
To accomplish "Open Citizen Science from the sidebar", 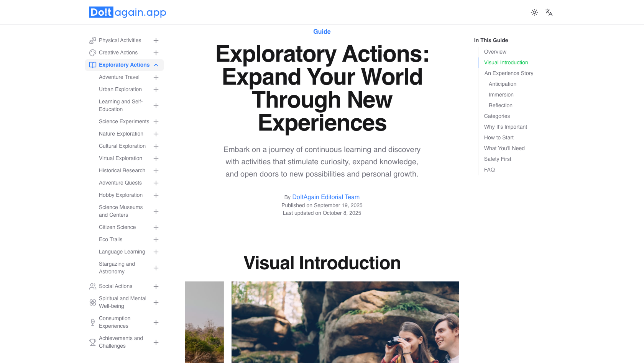I will (117, 227).
